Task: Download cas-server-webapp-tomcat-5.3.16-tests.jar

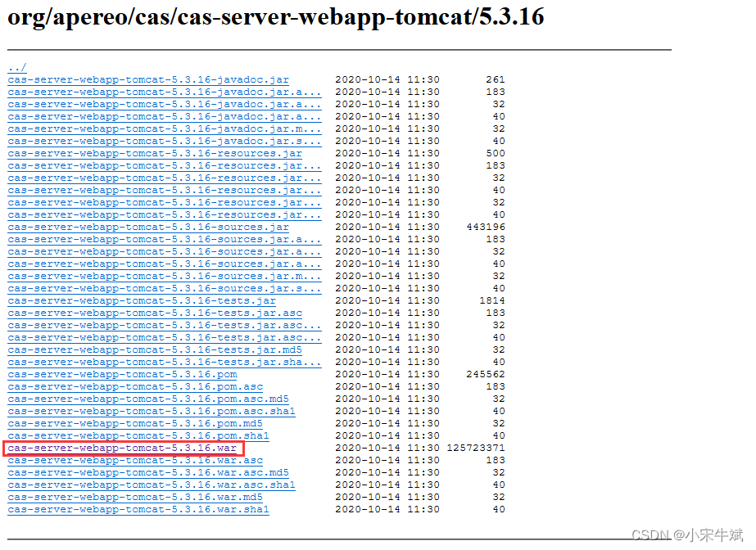Action: coord(142,300)
